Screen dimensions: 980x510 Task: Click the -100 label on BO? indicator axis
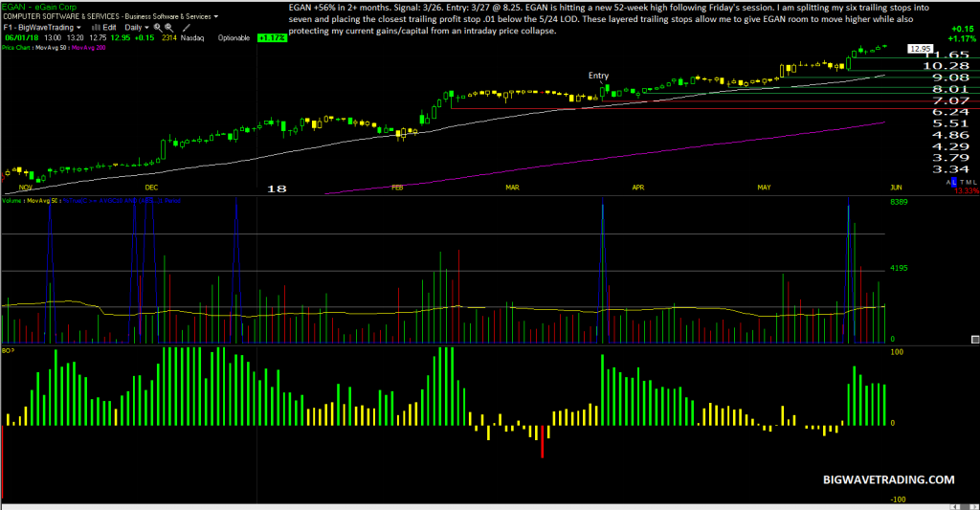[x=898, y=499]
